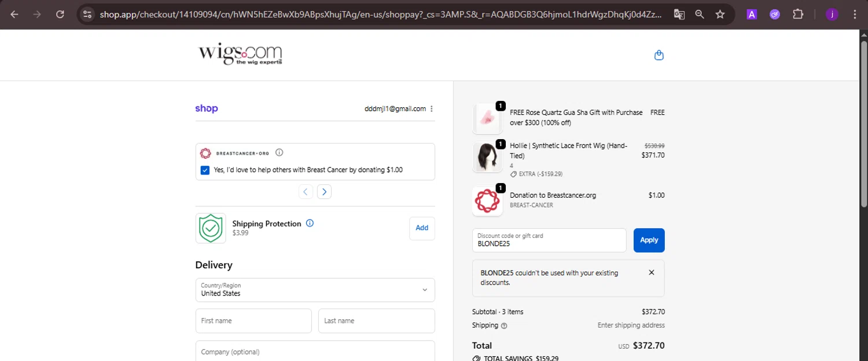Screen dimensions: 868x361
Task: Click the 'EXTRA (-$159.29)' discount tag
Action: point(536,174)
